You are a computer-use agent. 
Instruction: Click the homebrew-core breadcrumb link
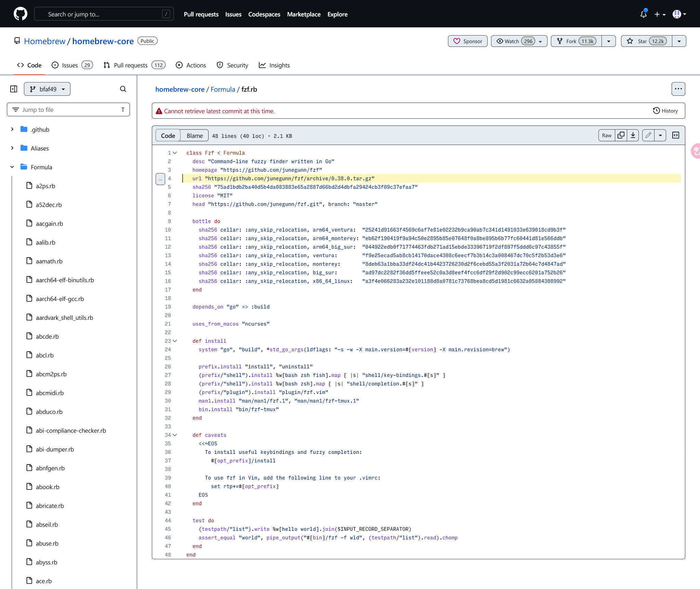point(180,89)
